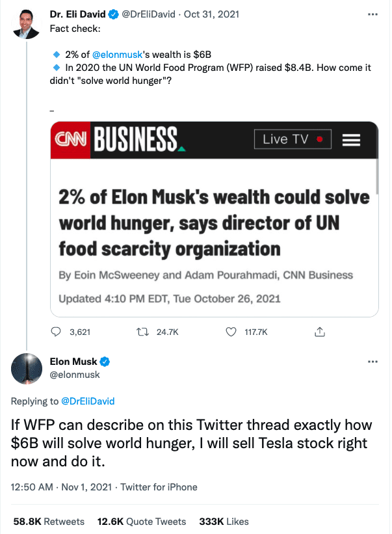Click Elon Musk's profile picture
The height and width of the screenshot is (534, 392).
coord(26,369)
